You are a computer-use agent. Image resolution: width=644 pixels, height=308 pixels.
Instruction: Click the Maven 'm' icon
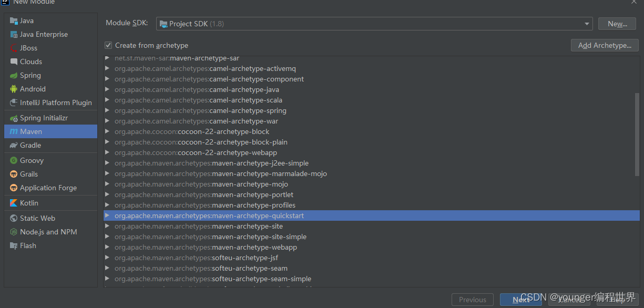click(14, 132)
